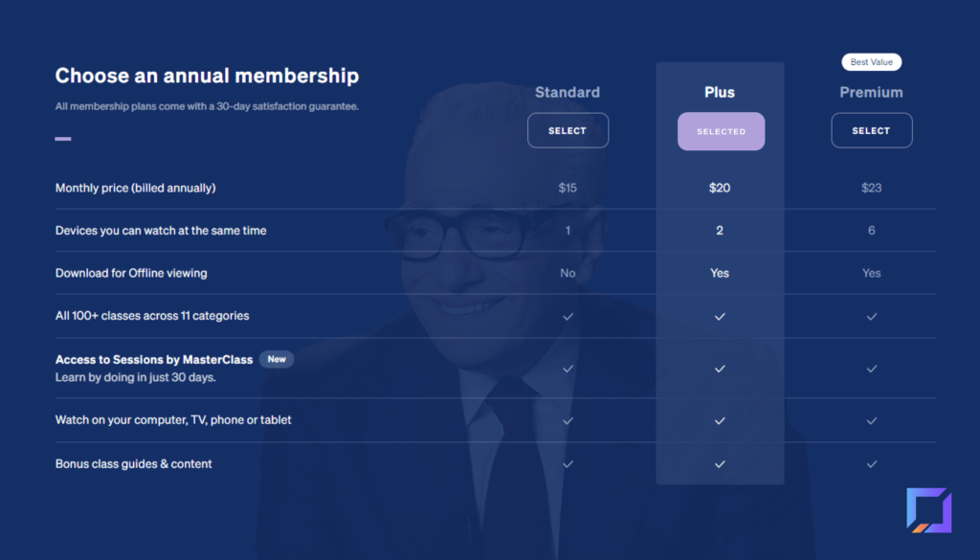Click the $20 Plus monthly price
Viewport: 980px width, 560px height.
click(x=720, y=188)
